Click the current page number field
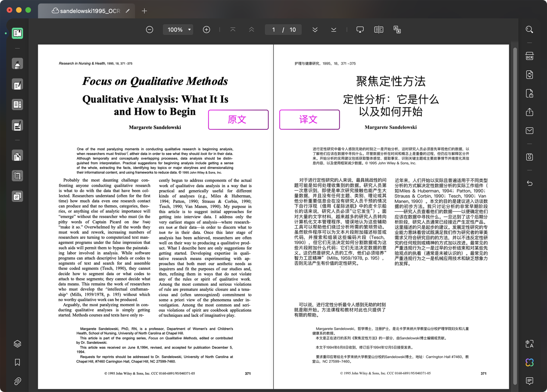This screenshot has width=547, height=392. (273, 30)
